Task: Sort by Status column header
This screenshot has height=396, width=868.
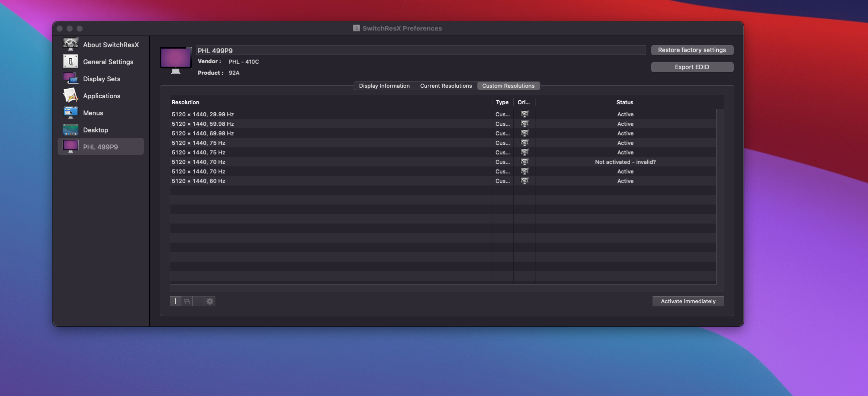Action: point(625,102)
